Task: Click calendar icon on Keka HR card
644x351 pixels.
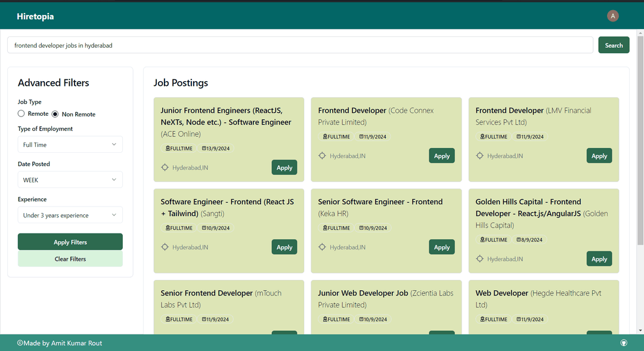Action: click(361, 227)
